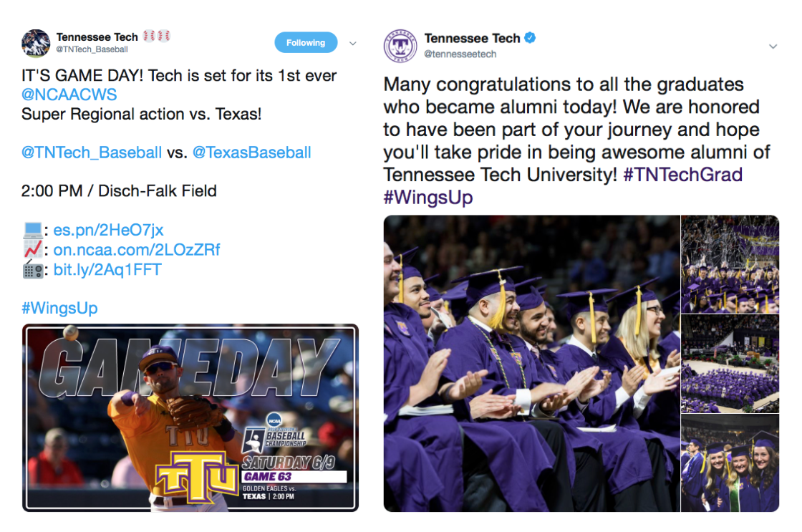Image resolution: width=802 pixels, height=532 pixels.
Task: Click the #TNTechGrad hashtag
Action: (x=682, y=175)
